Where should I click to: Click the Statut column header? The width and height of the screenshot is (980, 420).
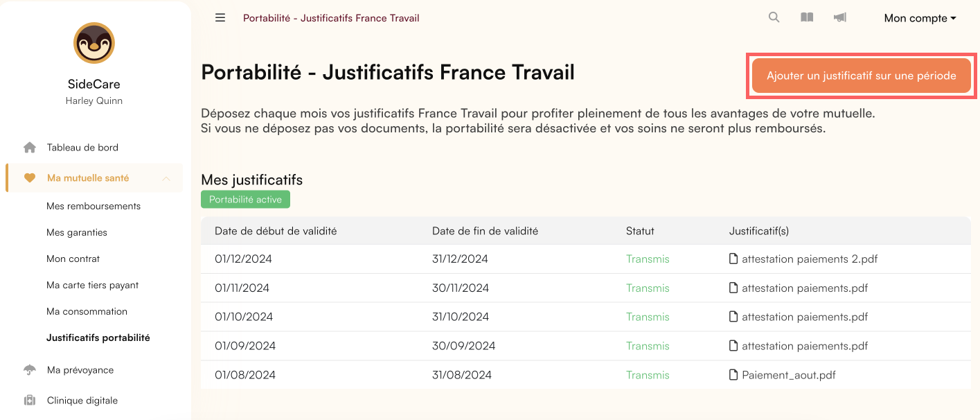click(x=640, y=231)
